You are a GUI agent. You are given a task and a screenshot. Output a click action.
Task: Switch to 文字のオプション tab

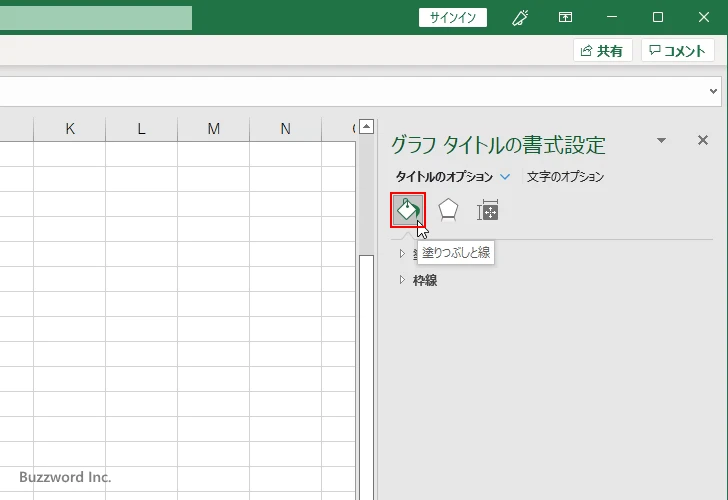pyautogui.click(x=566, y=176)
